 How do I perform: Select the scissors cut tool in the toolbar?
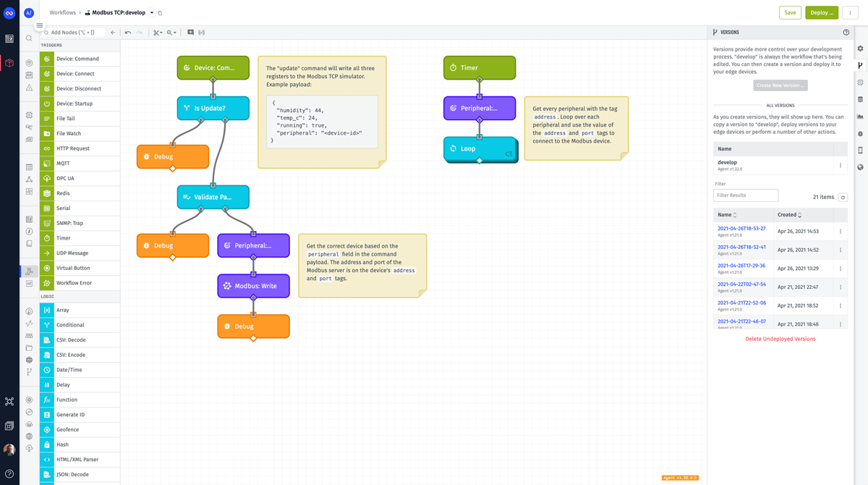pos(156,33)
